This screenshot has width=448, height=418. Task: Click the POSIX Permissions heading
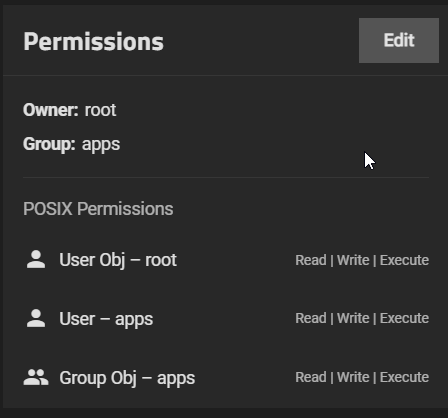[98, 209]
